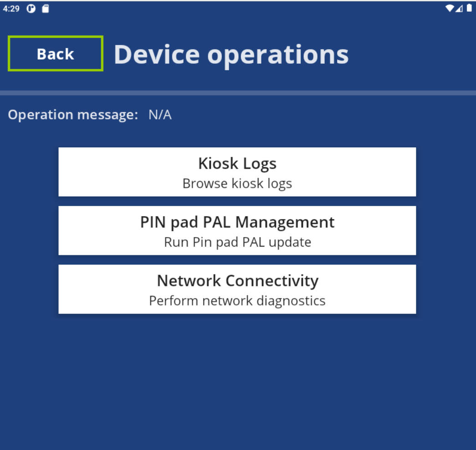Image resolution: width=476 pixels, height=450 pixels.
Task: Tap the battery status icon
Action: pos(469,8)
